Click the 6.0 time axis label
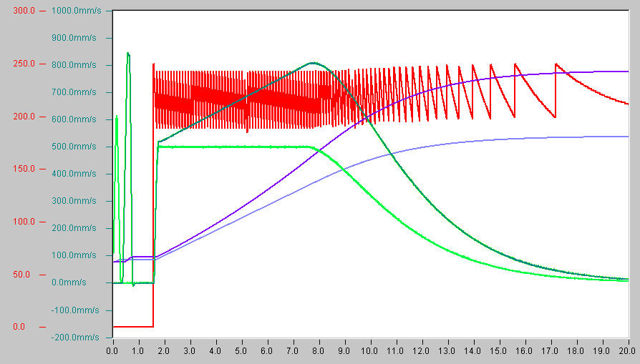Screen dimensions: 640x364 point(267,351)
